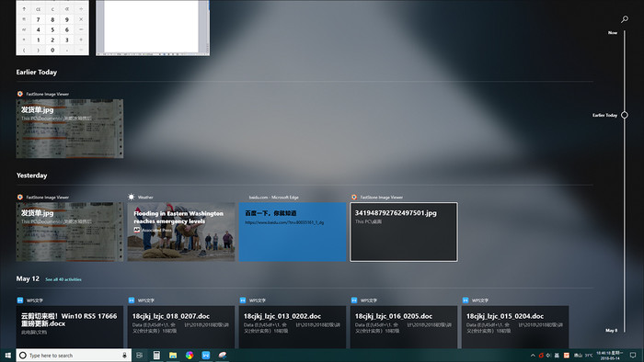The image size is (644, 362).
Task: Click the 'Earlier Today' timeline slider handle
Action: click(x=625, y=115)
